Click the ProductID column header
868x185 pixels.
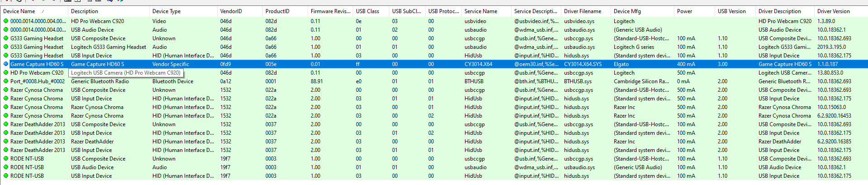pyautogui.click(x=285, y=11)
